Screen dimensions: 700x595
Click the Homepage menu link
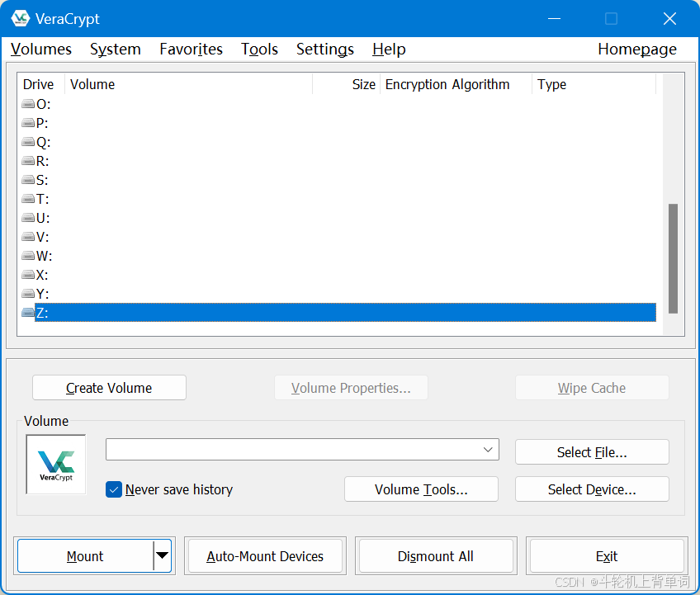tap(637, 49)
